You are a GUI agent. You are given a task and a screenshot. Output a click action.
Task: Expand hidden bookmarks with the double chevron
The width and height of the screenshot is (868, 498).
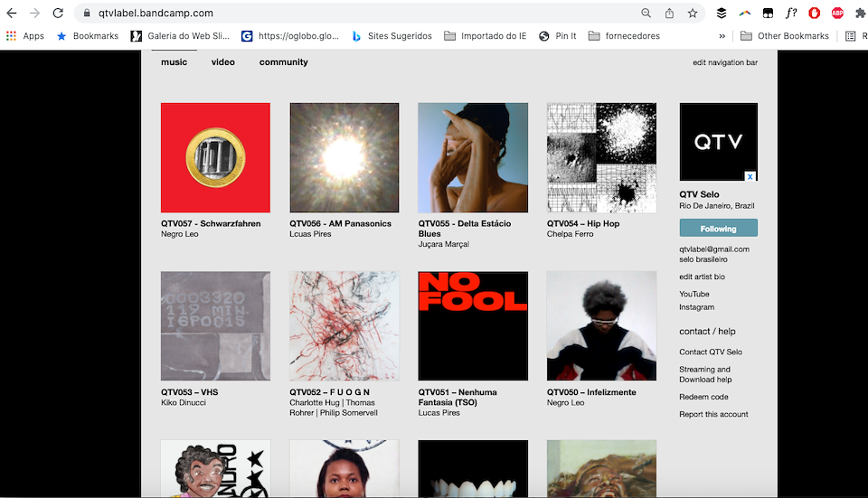tap(722, 36)
